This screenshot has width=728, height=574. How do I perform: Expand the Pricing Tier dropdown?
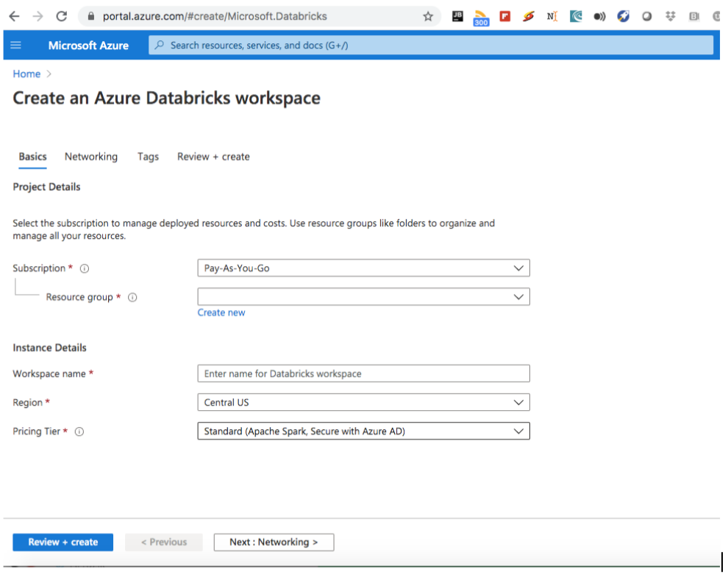click(363, 431)
